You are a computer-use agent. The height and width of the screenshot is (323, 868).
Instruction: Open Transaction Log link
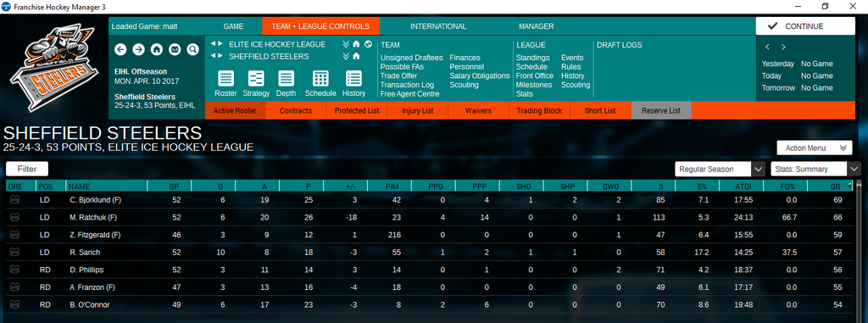click(x=407, y=85)
